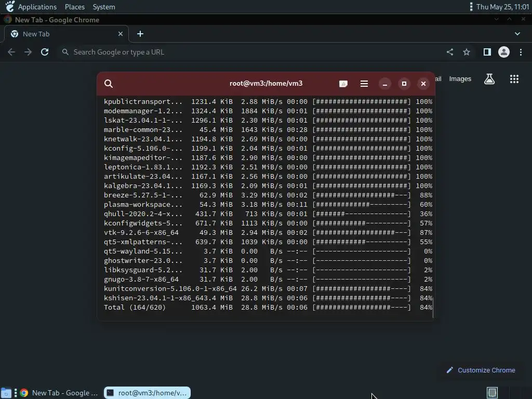The height and width of the screenshot is (399, 532).
Task: Go back in Chrome
Action: (x=11, y=52)
